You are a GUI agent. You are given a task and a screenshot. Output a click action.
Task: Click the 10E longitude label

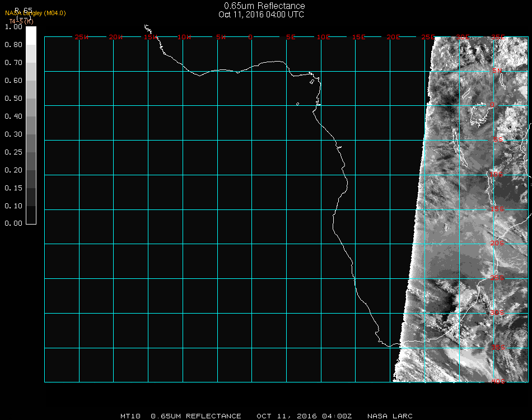(324, 37)
